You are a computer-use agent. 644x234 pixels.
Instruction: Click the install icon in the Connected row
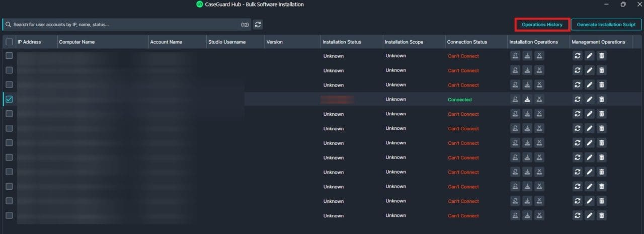(527, 99)
